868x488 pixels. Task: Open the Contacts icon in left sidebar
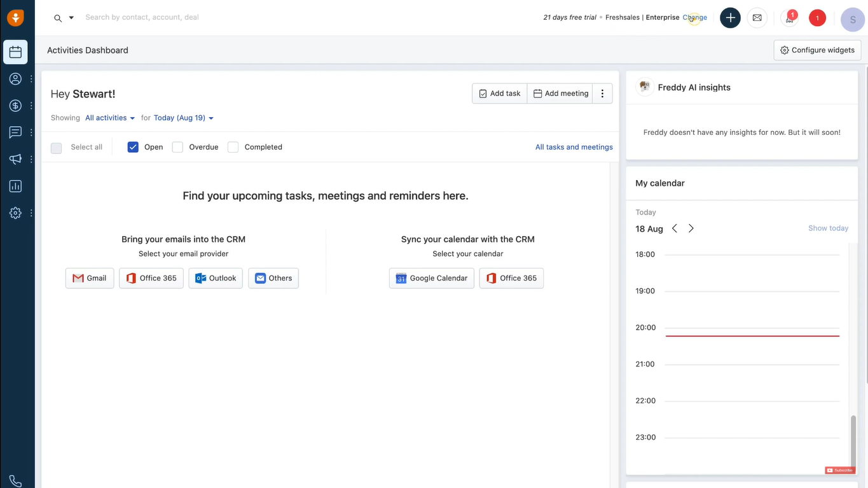tap(15, 79)
